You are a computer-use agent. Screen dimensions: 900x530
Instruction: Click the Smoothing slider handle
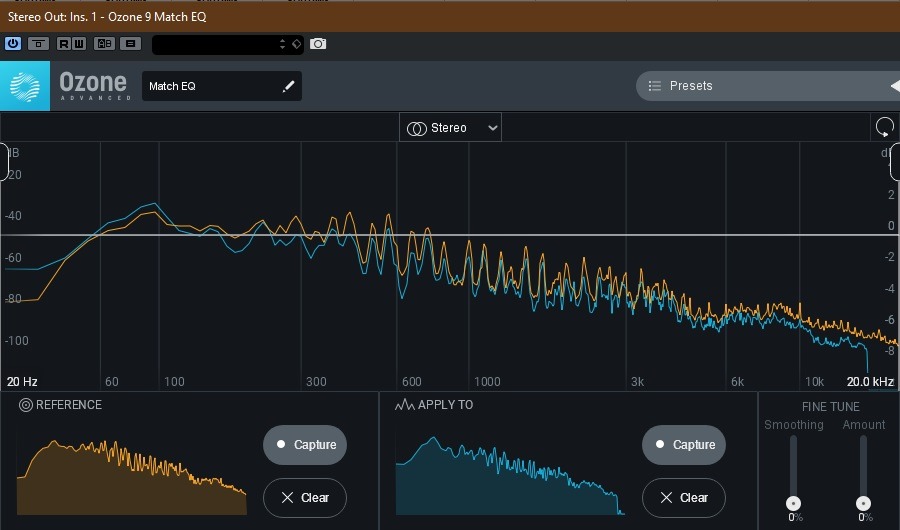793,504
